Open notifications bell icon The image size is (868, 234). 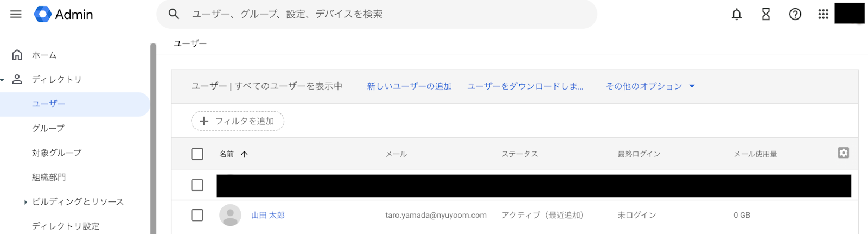point(736,14)
